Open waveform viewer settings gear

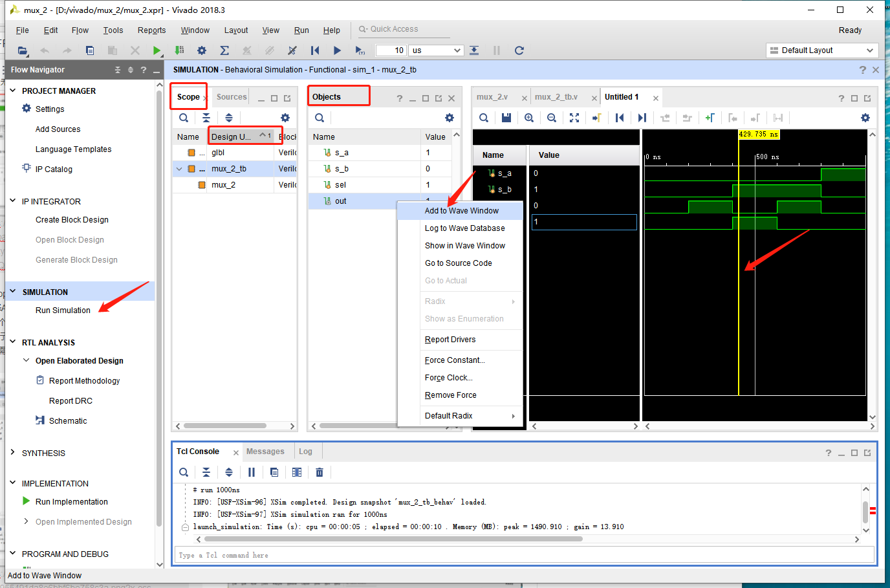click(865, 118)
